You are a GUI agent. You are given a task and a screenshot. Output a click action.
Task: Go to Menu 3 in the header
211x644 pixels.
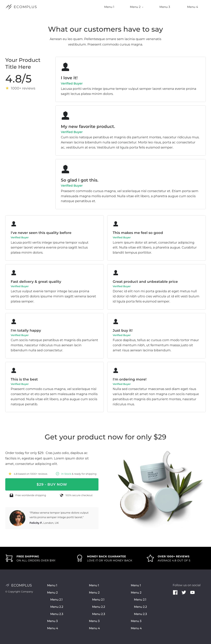[165, 7]
